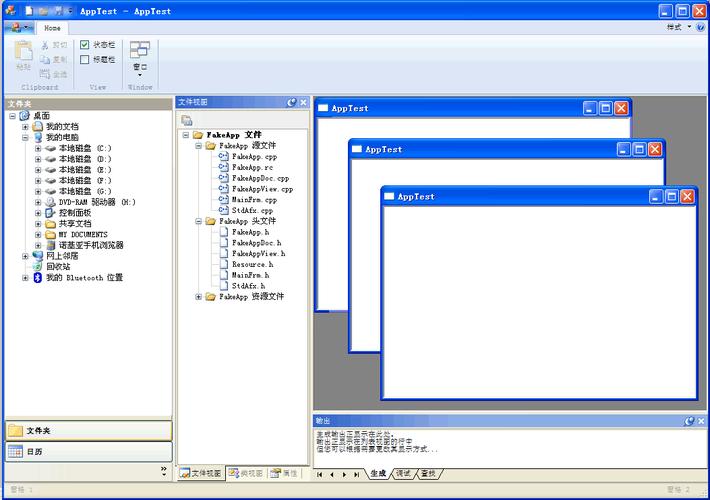Click the 文件夹 pane button
The image size is (710, 500).
pos(89,431)
